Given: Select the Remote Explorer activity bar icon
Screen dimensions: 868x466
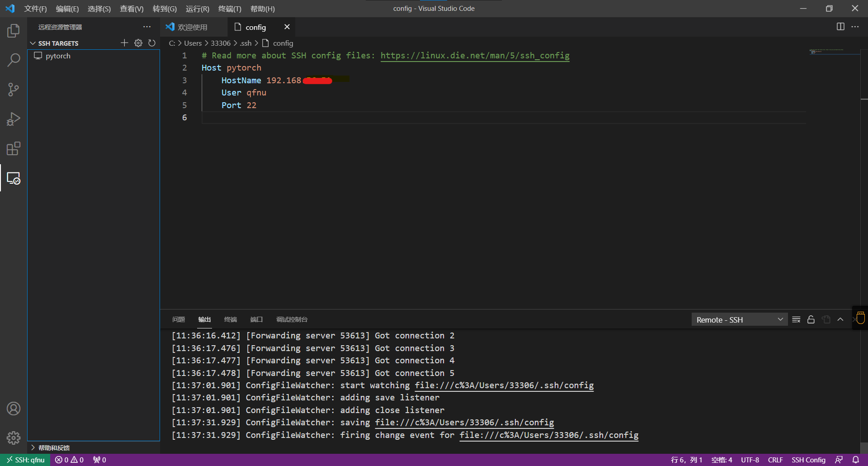Looking at the screenshot, I should coord(14,178).
